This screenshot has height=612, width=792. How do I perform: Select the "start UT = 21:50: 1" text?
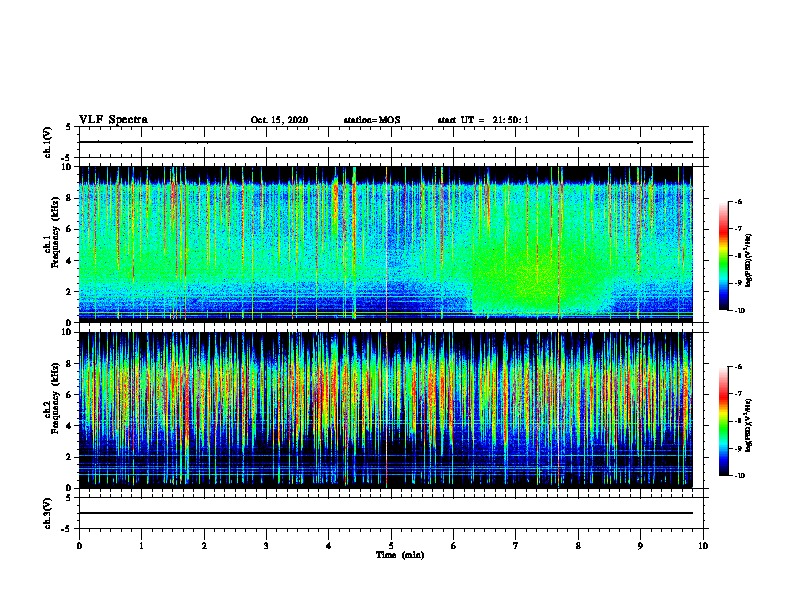coord(483,120)
